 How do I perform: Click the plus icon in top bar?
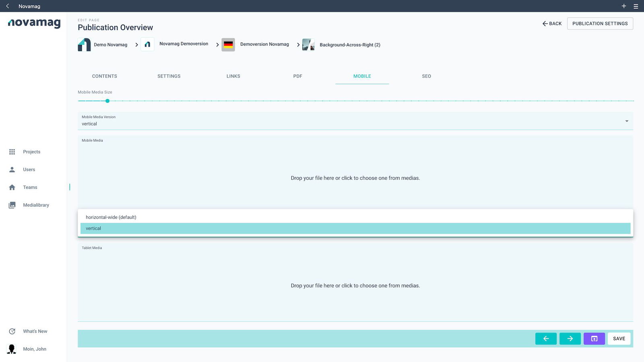(624, 6)
